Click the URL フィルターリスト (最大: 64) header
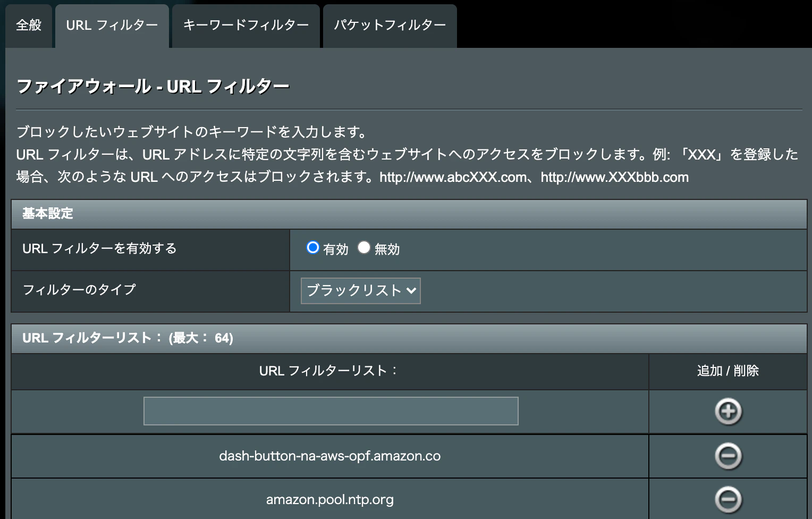 point(409,338)
